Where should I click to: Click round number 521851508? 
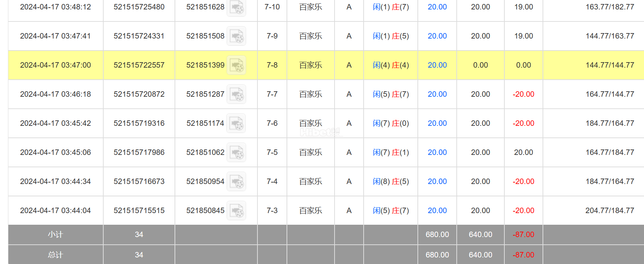pyautogui.click(x=205, y=36)
